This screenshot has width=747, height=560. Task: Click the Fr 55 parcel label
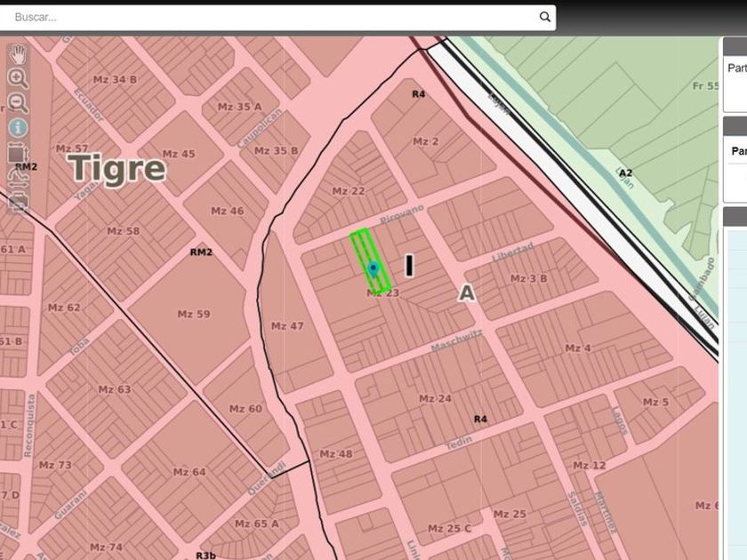tap(705, 85)
